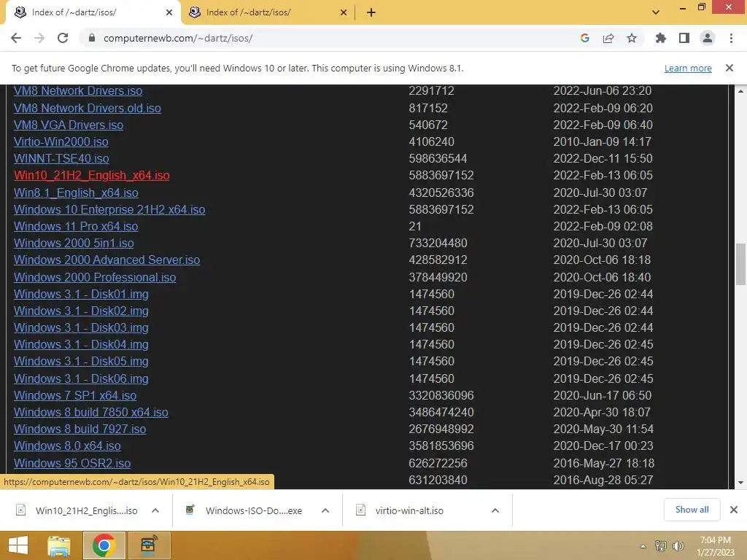Image resolution: width=747 pixels, height=560 pixels.
Task: Click the red Win10_21H2_English_x64.iso link
Action: [91, 175]
